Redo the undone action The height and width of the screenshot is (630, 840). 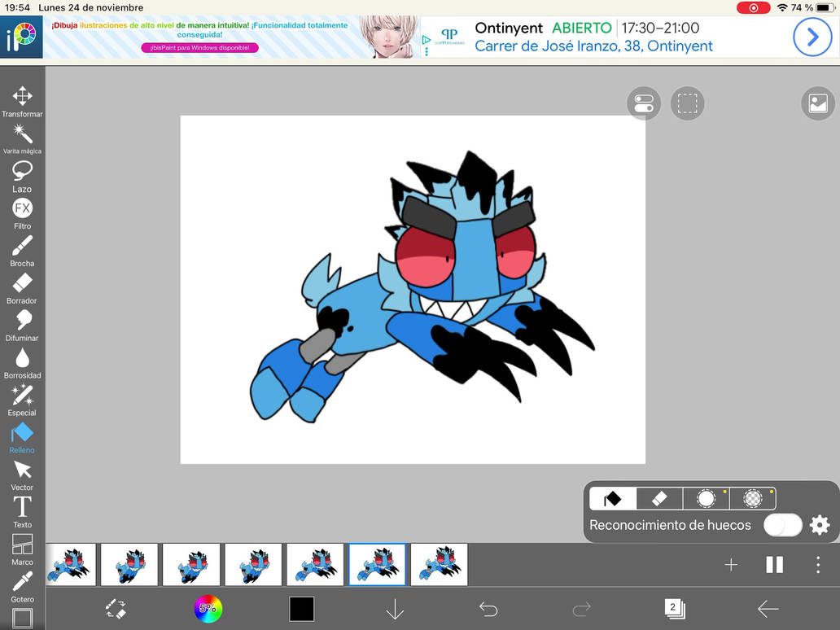[x=581, y=609]
